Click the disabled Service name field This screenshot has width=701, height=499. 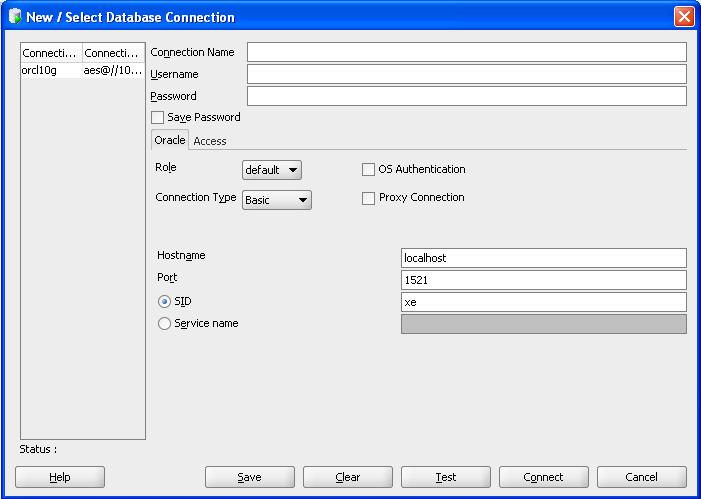544,324
